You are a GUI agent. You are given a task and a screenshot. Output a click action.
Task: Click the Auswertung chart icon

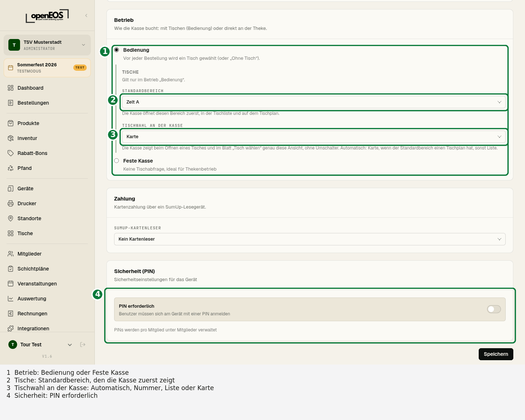point(11,299)
